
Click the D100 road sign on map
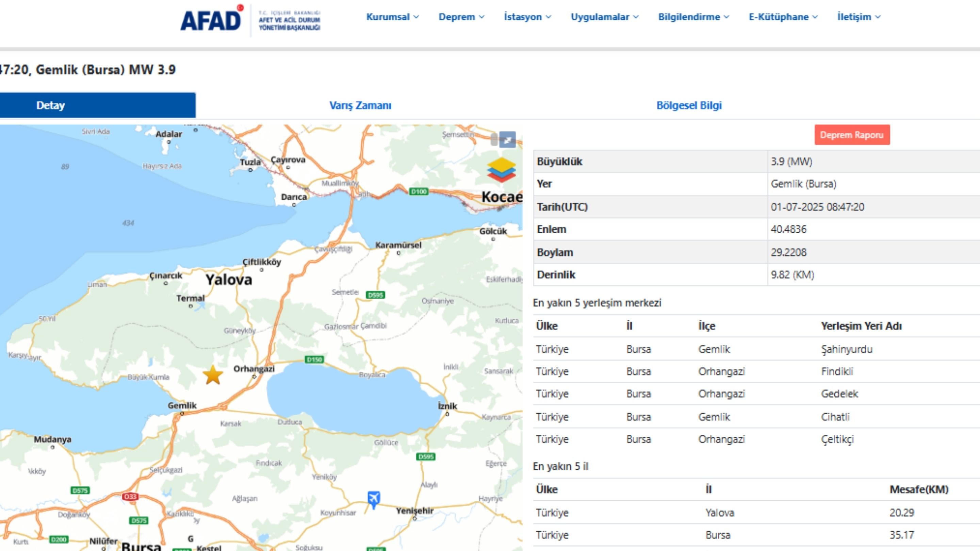point(419,191)
